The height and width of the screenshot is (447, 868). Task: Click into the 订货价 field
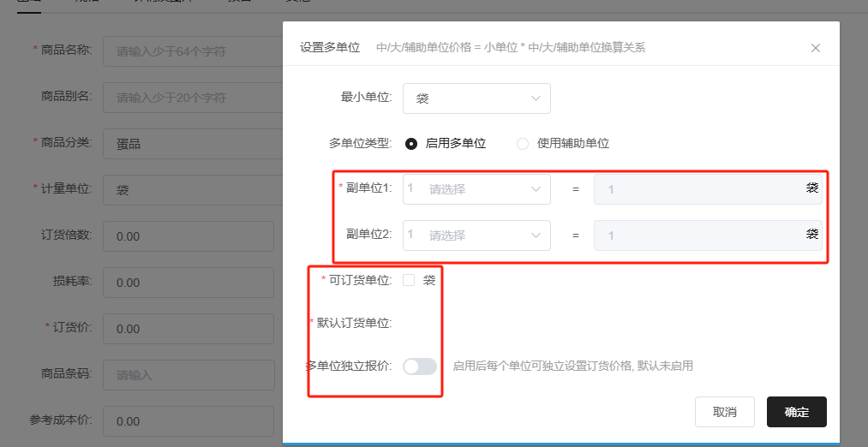tap(188, 329)
